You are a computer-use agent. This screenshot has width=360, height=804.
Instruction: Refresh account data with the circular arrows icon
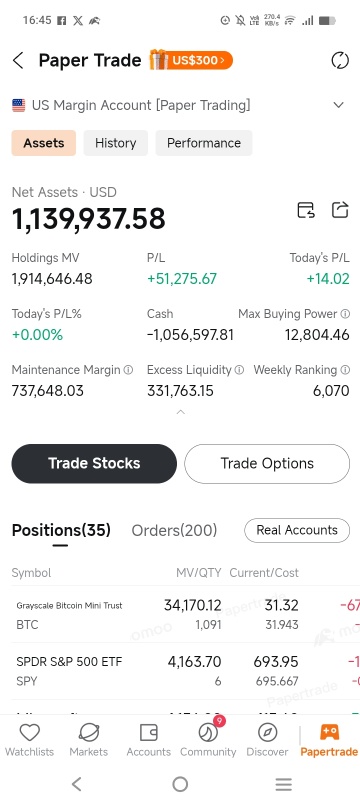coord(340,61)
